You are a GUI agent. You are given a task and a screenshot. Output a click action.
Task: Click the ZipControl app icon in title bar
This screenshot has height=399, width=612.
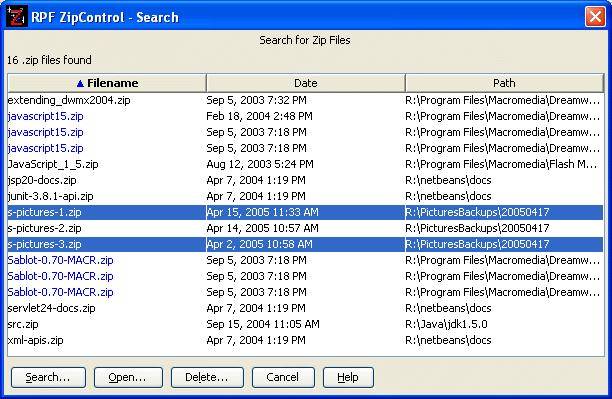point(17,16)
